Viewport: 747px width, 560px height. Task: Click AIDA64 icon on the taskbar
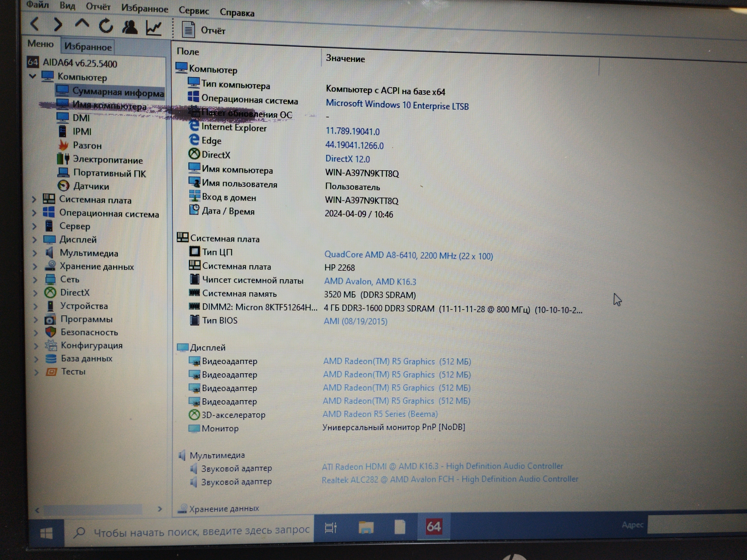(433, 527)
